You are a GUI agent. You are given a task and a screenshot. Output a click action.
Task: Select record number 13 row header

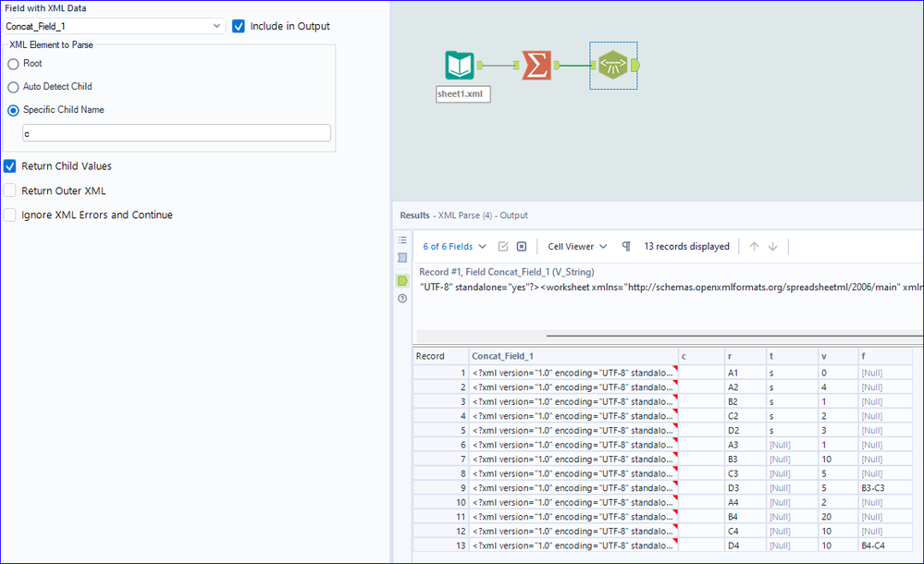441,546
